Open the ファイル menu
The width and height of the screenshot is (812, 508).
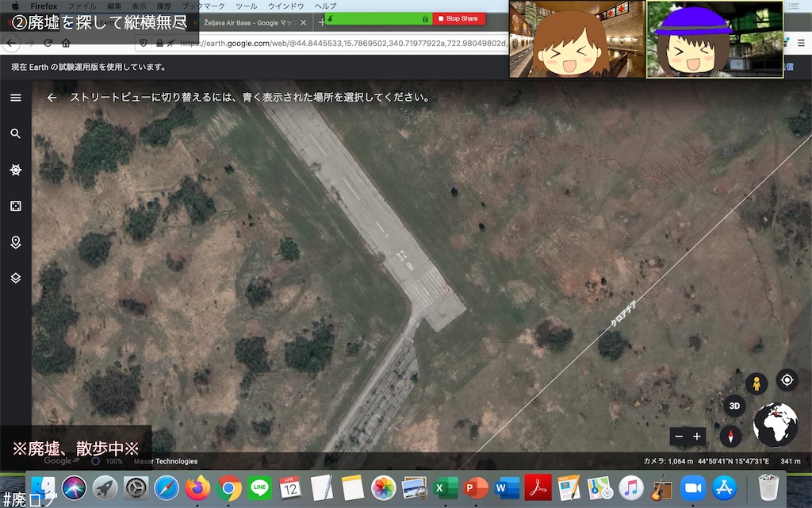click(82, 6)
